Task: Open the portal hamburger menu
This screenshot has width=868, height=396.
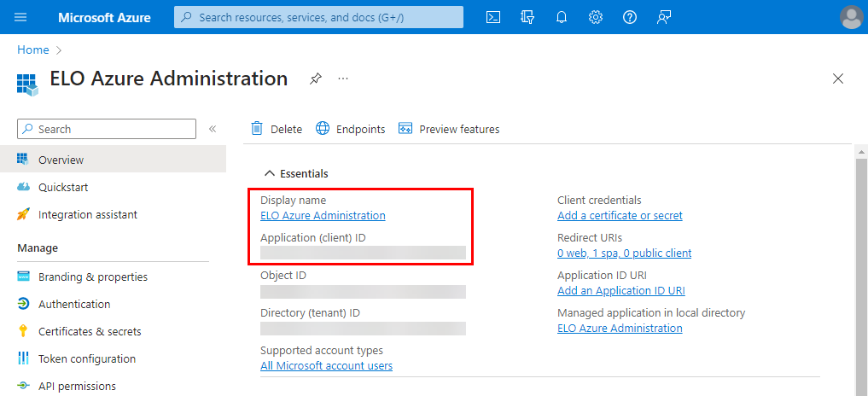Action: point(20,17)
